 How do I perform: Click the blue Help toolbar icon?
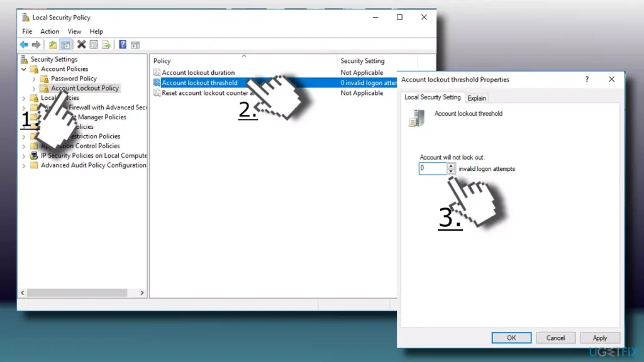point(123,45)
